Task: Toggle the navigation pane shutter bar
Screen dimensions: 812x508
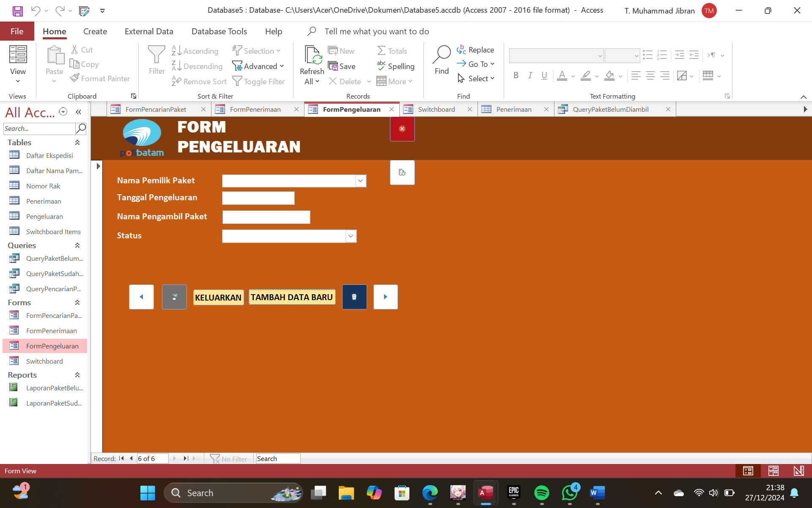Action: click(x=79, y=112)
